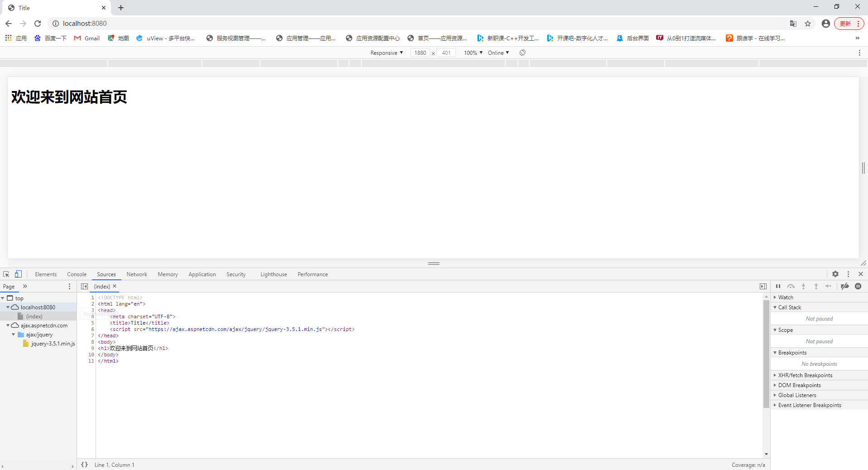The height and width of the screenshot is (470, 868).
Task: Open a new browser tab
Action: click(x=121, y=8)
